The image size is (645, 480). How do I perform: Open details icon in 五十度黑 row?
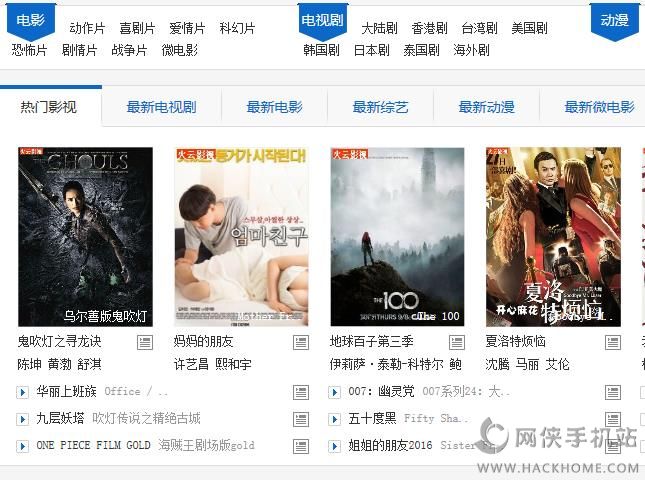click(x=613, y=420)
